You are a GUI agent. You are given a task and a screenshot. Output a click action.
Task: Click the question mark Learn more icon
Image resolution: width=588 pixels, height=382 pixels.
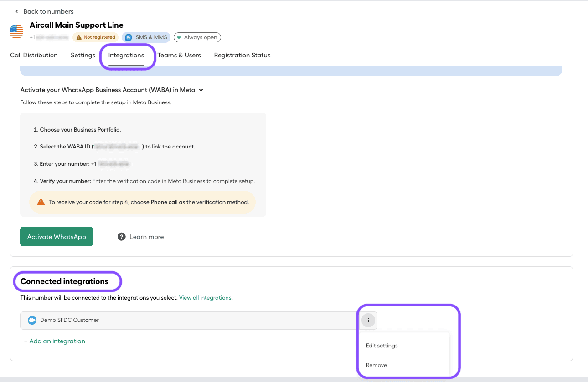tap(121, 236)
